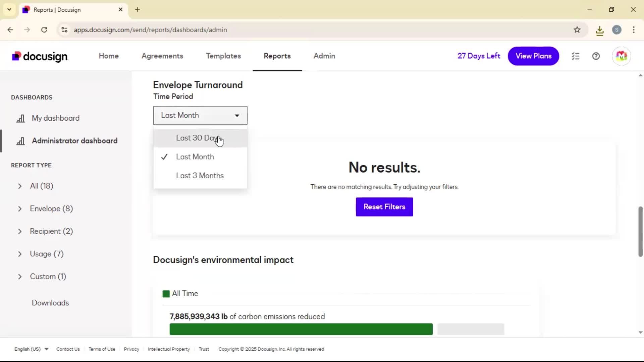
Task: Click the My dashboard chart icon
Action: click(21, 118)
